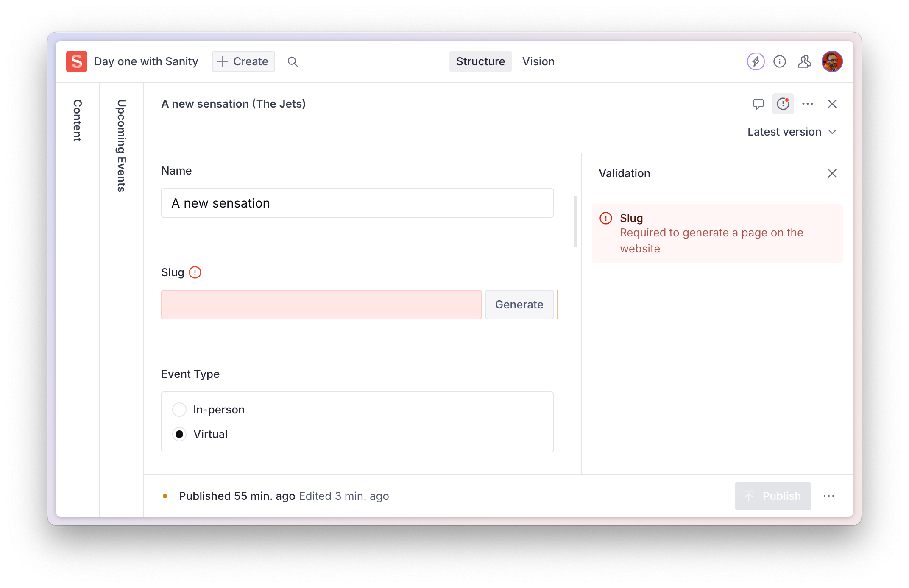Focus the Name input field
Viewport: 909px width, 588px height.
click(x=357, y=203)
